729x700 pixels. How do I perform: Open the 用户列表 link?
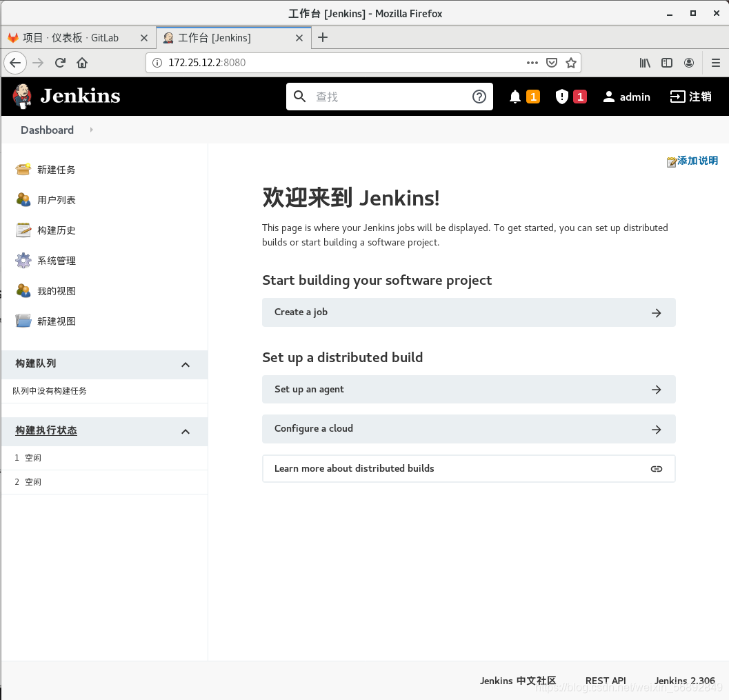[57, 200]
